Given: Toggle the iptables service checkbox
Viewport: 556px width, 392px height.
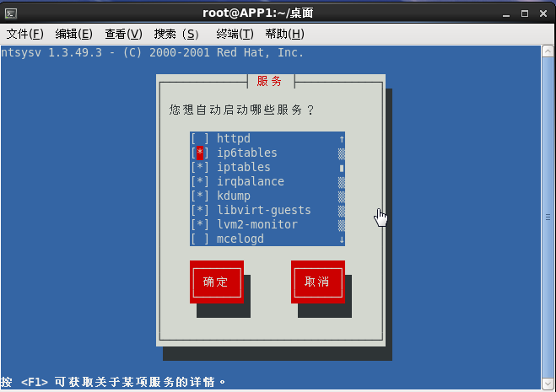Looking at the screenshot, I should [200, 168].
